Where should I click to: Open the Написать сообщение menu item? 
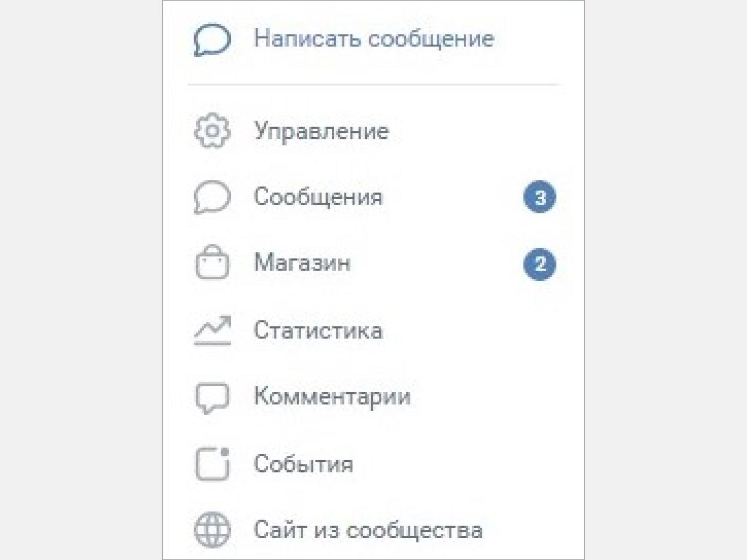pyautogui.click(x=374, y=38)
